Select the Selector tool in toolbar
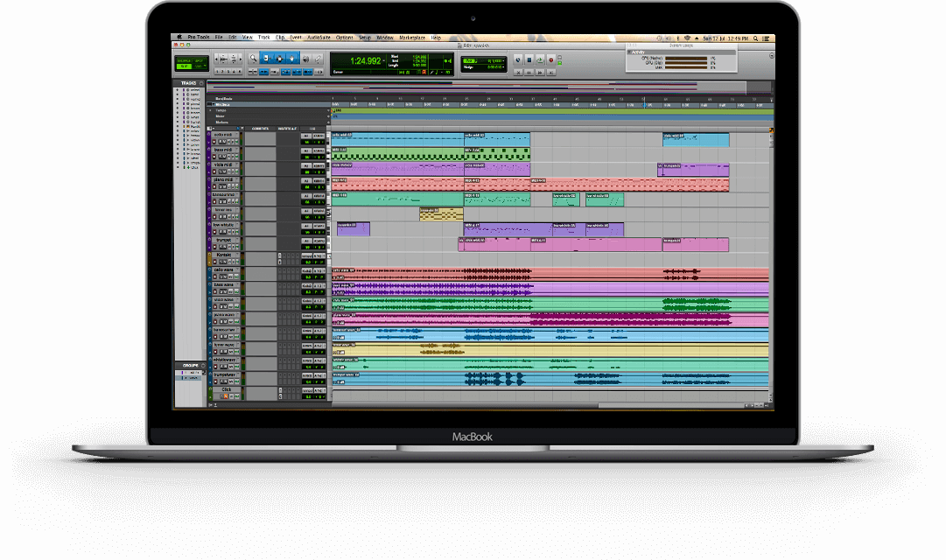This screenshot has height=560, width=946. (x=279, y=59)
